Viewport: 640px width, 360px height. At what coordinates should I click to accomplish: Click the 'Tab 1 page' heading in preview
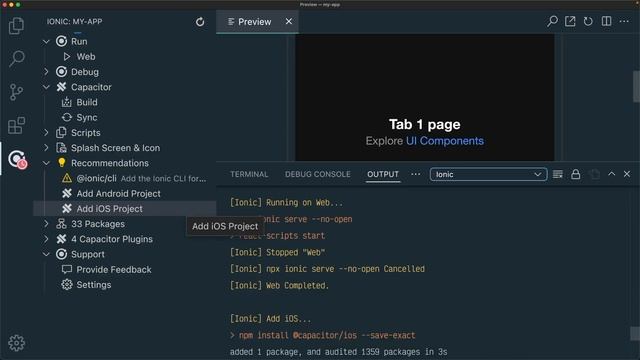[x=424, y=124]
